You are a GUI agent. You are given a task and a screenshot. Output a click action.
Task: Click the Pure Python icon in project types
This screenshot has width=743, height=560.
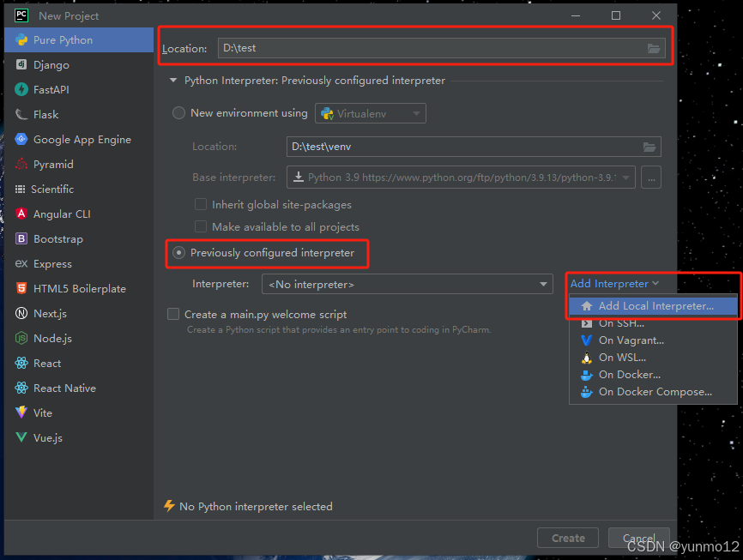click(21, 39)
